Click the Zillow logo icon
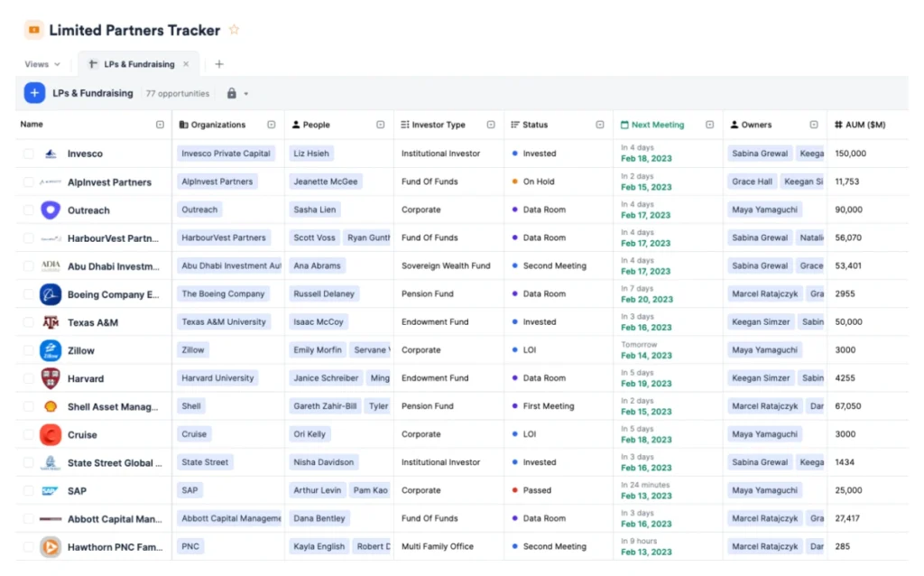The height and width of the screenshot is (576, 924). click(x=51, y=350)
